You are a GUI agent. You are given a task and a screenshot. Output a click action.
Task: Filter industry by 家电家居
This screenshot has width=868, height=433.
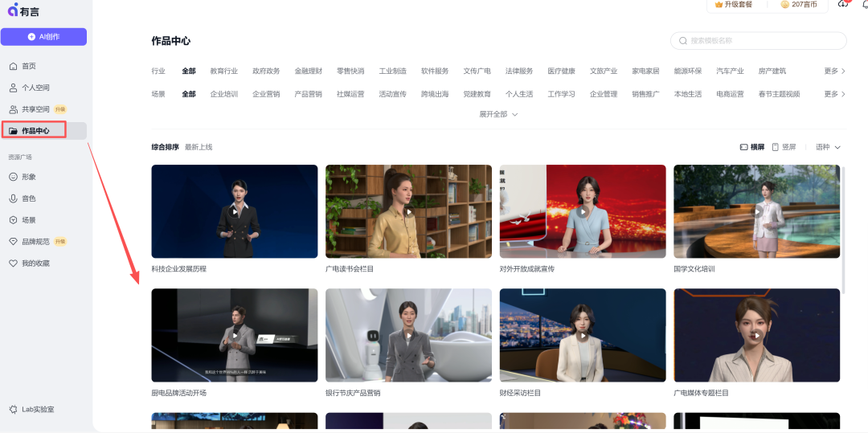(645, 71)
